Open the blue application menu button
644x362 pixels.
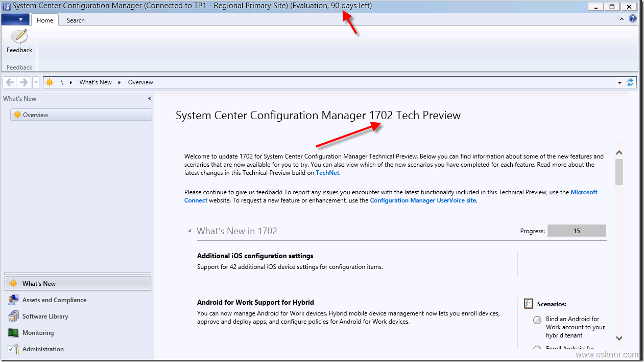tap(15, 19)
